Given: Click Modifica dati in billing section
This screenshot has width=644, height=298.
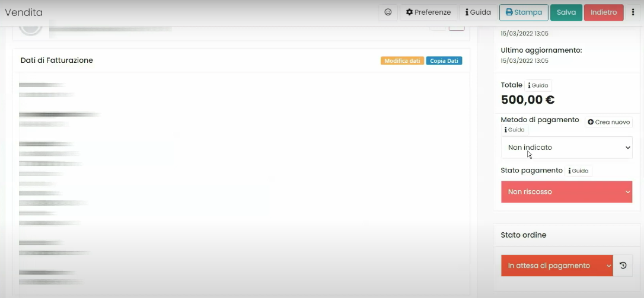Looking at the screenshot, I should tap(402, 61).
